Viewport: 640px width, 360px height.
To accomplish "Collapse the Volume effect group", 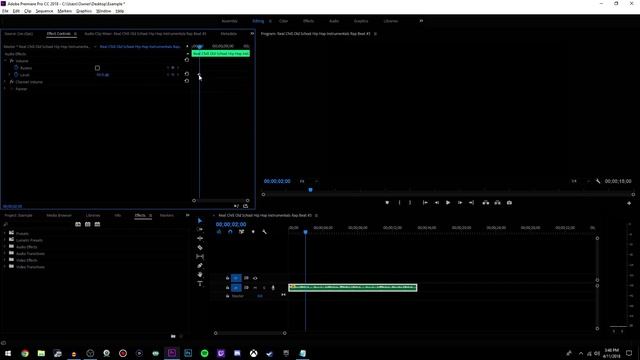I will click(5, 61).
